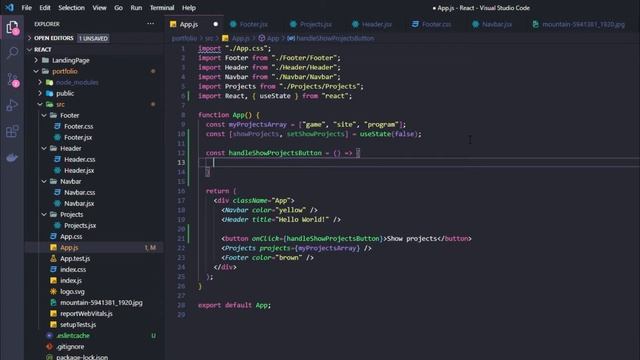Switch to the mountain-5941381_1920.jpg tab
This screenshot has height=360, width=640.
(x=583, y=24)
